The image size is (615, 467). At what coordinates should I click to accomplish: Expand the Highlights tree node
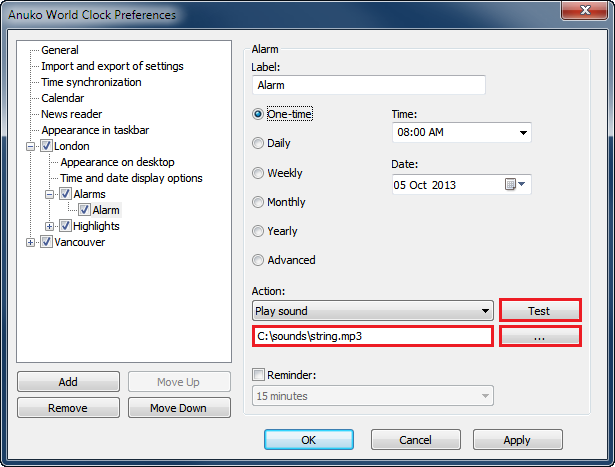50,226
